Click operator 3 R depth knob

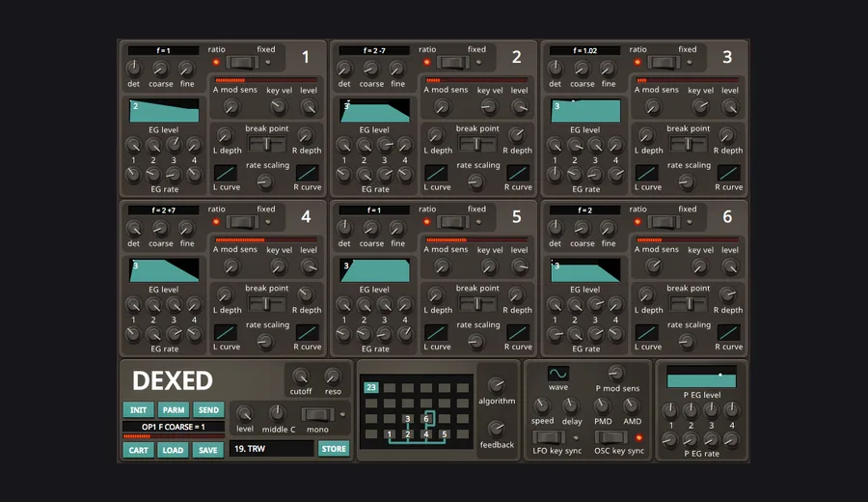coord(727,134)
